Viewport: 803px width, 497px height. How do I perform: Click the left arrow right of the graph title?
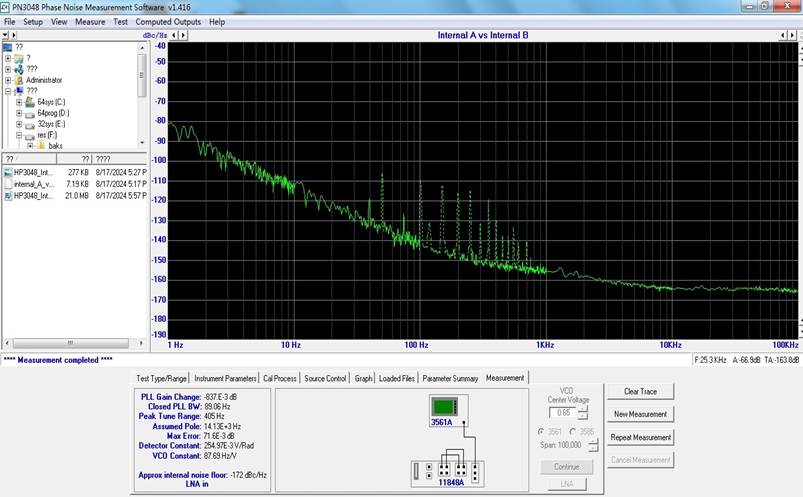coord(783,35)
